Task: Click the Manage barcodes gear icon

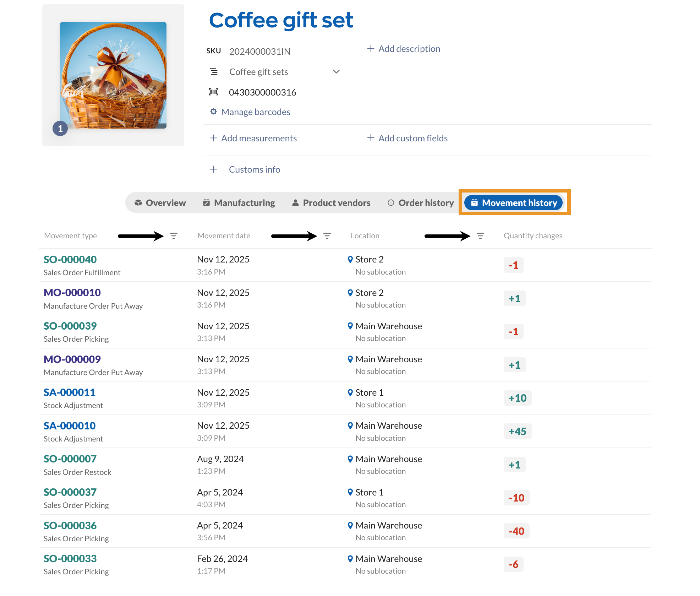Action: pos(213,112)
